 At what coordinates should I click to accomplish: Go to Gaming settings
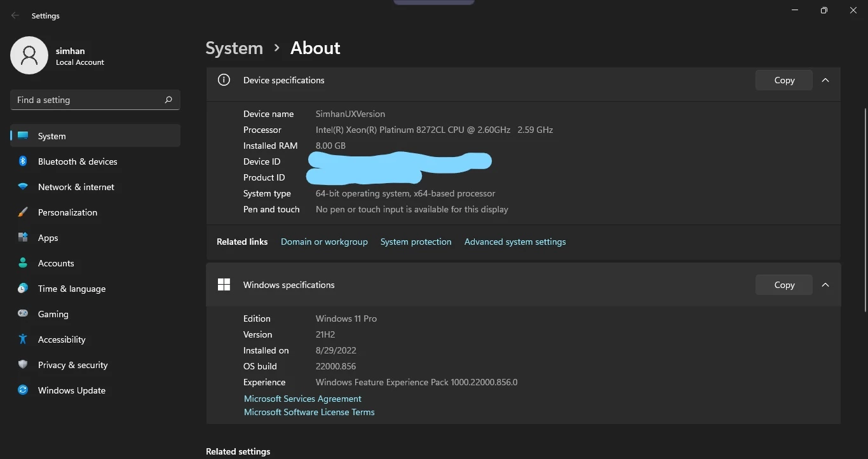(95, 314)
